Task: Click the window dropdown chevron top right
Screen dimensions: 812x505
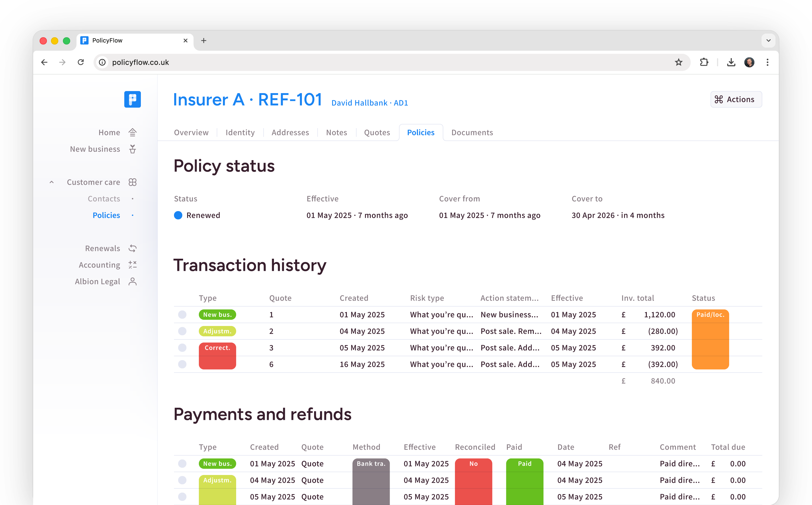Action: [768, 40]
